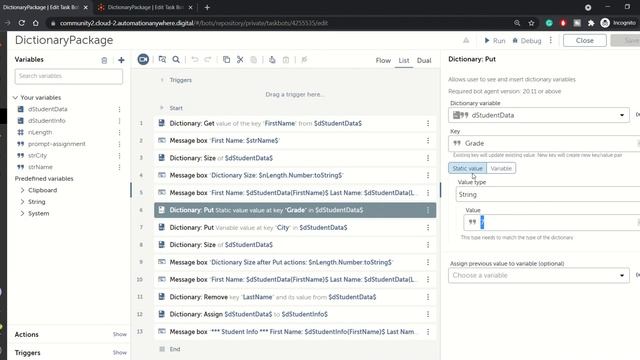Click the undo arrow in toolbar
This screenshot has width=640, height=360.
coord(195,60)
